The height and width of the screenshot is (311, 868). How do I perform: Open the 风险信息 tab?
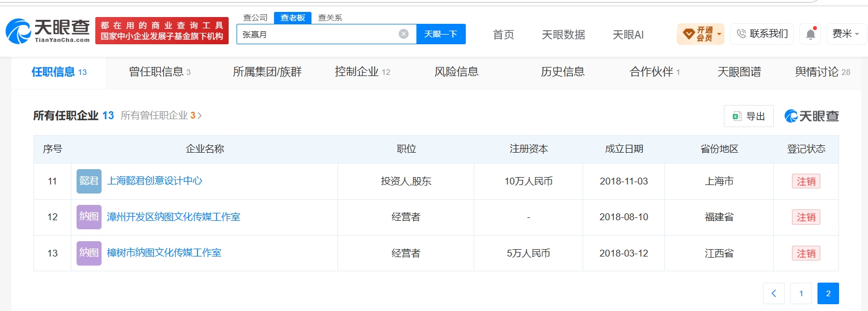[457, 72]
